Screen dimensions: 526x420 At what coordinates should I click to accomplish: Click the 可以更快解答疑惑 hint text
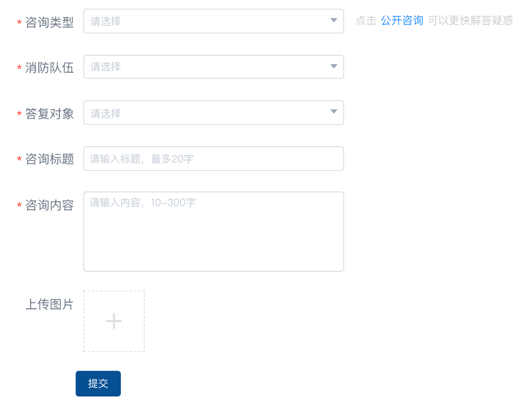point(470,21)
